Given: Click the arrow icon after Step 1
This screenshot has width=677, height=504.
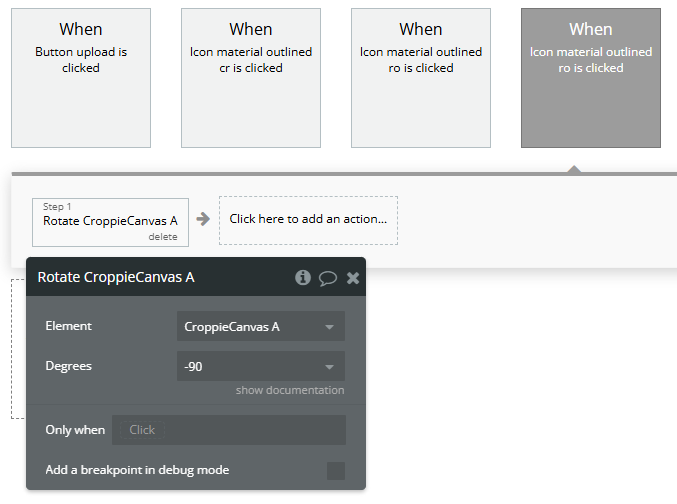Looking at the screenshot, I should pyautogui.click(x=203, y=219).
